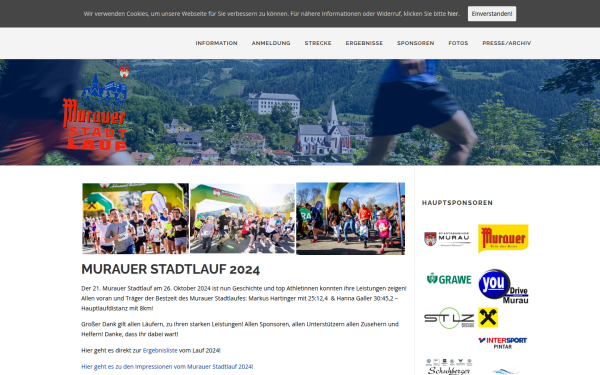Image resolution: width=600 pixels, height=375 pixels.
Task: Open the PRESSE/ARCHIV menu item
Action: tap(507, 43)
